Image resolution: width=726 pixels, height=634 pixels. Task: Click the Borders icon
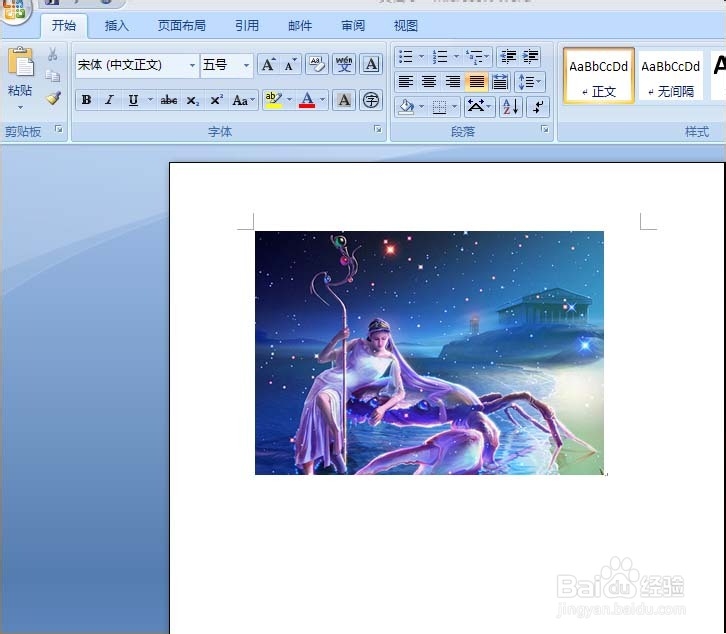(x=439, y=107)
